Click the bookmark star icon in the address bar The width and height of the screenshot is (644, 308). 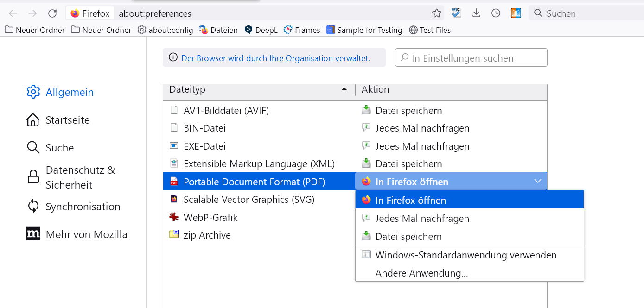(437, 13)
